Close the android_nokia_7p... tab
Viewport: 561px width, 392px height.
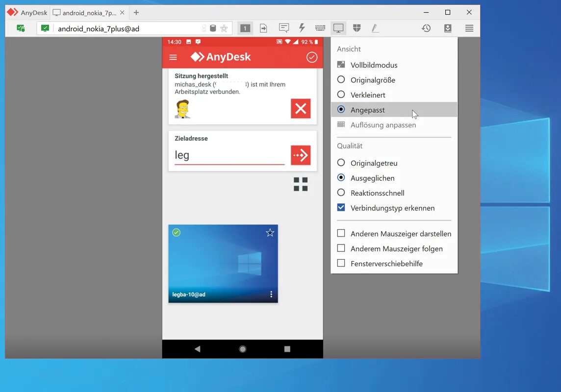(123, 13)
